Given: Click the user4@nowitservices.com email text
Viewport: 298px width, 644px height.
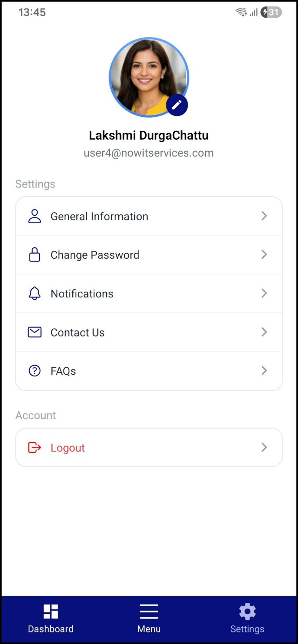Looking at the screenshot, I should coord(149,153).
